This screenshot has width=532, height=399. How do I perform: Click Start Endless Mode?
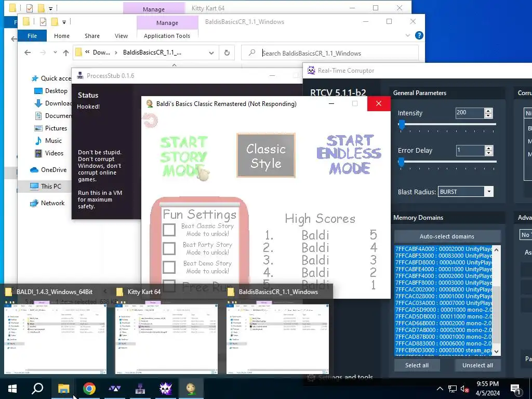point(349,154)
